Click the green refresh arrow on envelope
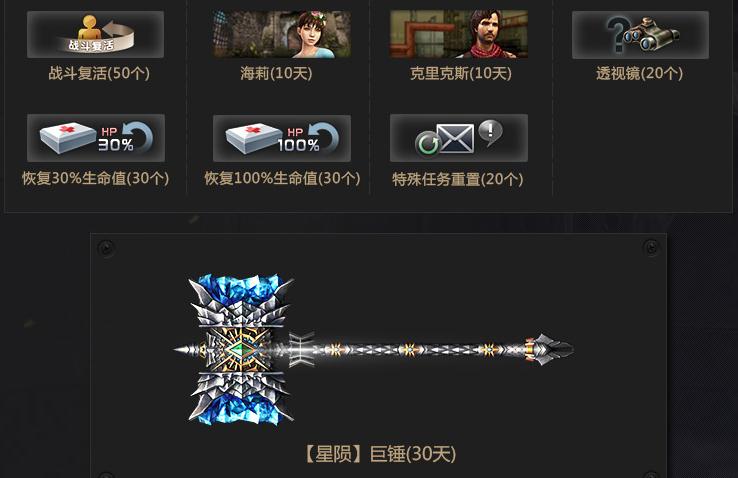The image size is (738, 478). (428, 144)
